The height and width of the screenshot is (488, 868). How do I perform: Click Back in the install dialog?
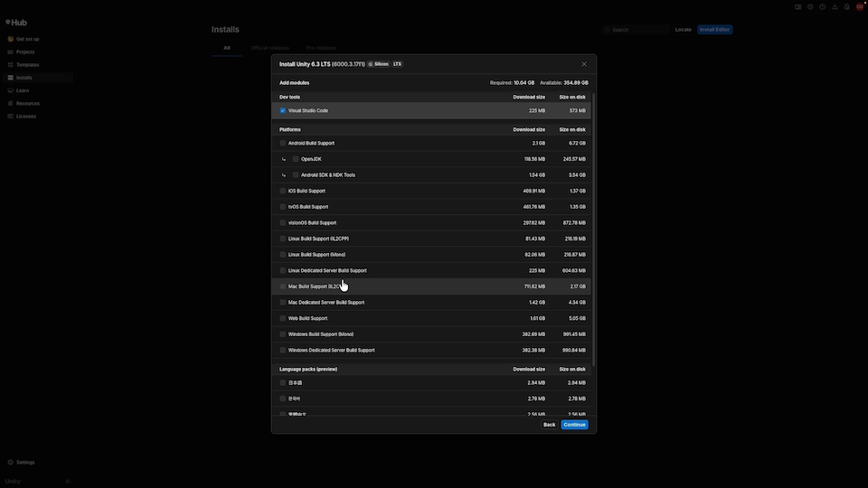click(549, 425)
